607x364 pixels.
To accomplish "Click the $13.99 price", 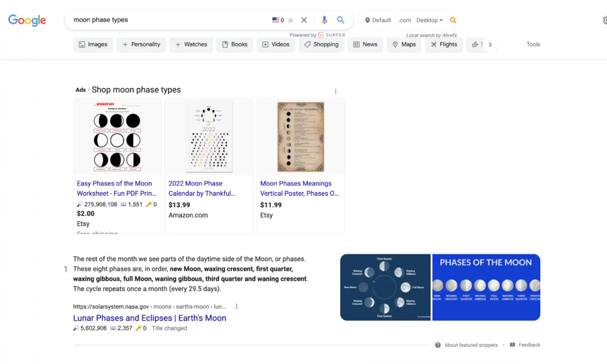I will pyautogui.click(x=179, y=205).
